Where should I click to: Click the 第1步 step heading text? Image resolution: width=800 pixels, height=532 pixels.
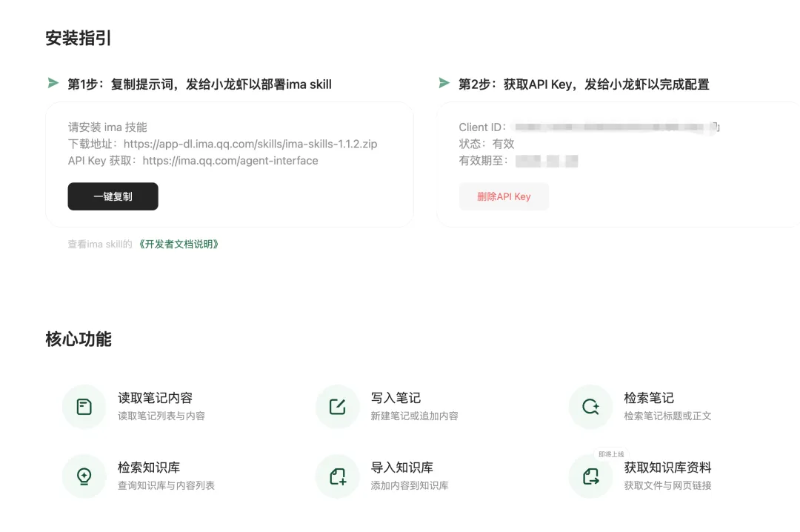(199, 84)
